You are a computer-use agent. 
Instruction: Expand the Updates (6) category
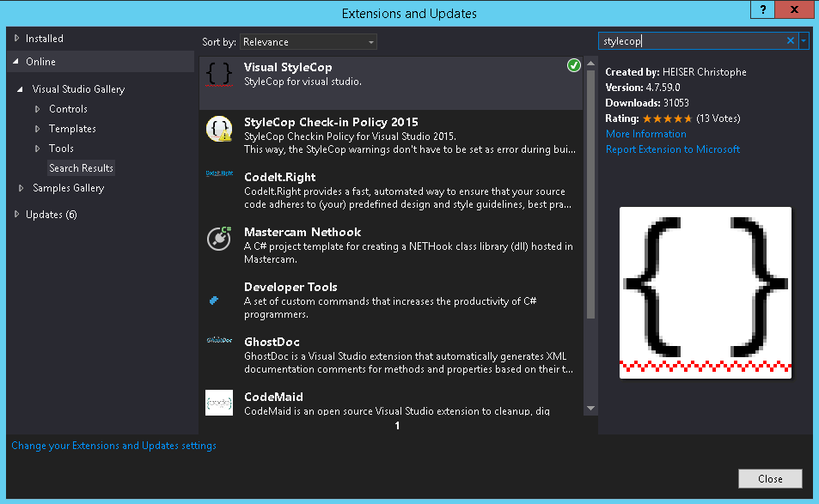click(16, 214)
